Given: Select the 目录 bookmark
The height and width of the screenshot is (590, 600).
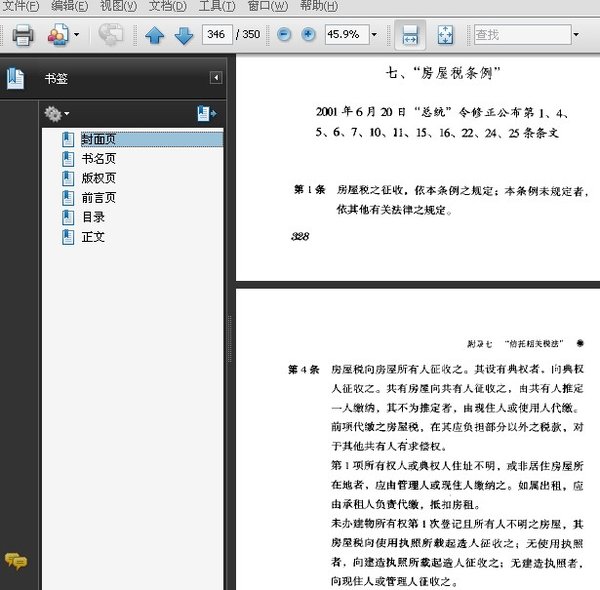Looking at the screenshot, I should tap(93, 217).
